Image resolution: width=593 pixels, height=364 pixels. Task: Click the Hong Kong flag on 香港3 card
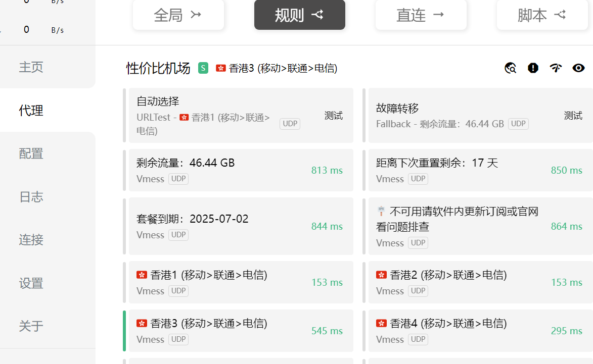[x=142, y=323]
